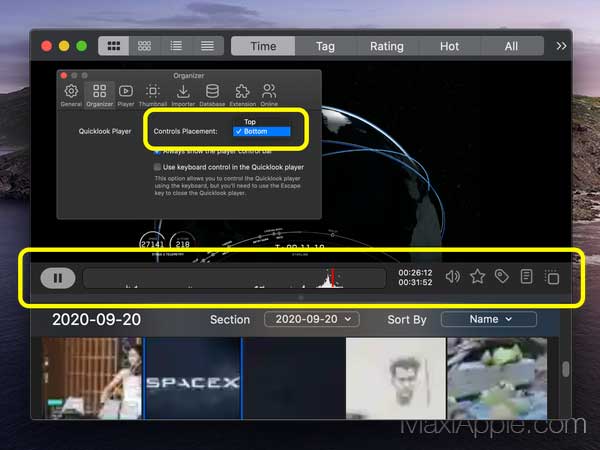Click the star rating icon

point(478,276)
